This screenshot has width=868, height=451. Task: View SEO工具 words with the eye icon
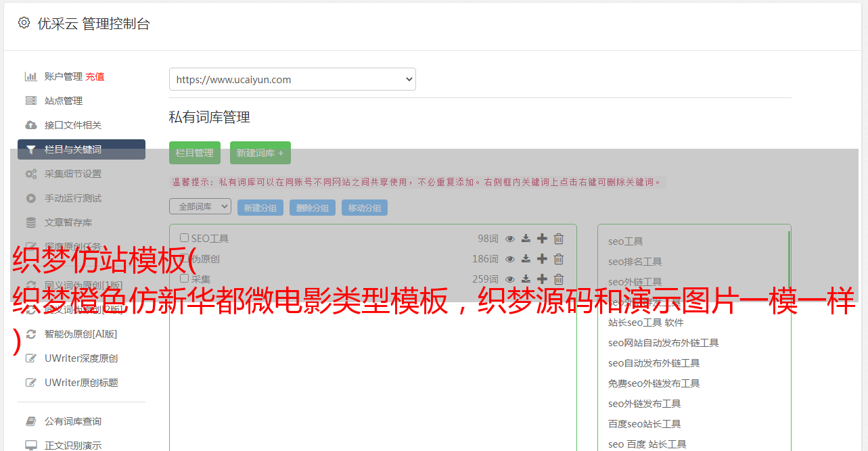coord(510,239)
